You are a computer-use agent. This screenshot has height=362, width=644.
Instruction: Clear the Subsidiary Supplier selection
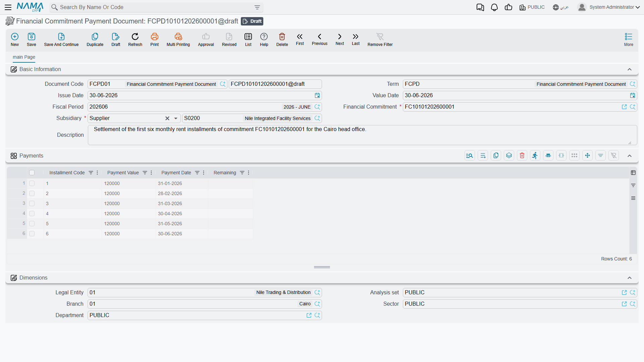coord(167,118)
